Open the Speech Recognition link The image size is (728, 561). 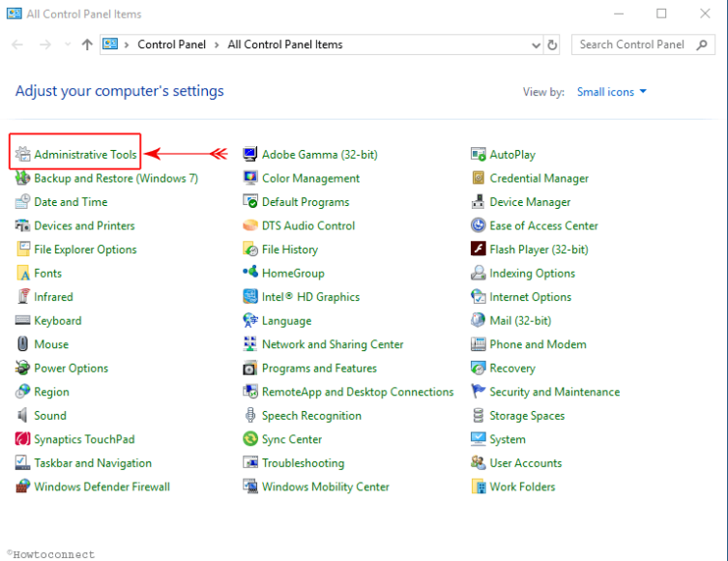click(311, 415)
